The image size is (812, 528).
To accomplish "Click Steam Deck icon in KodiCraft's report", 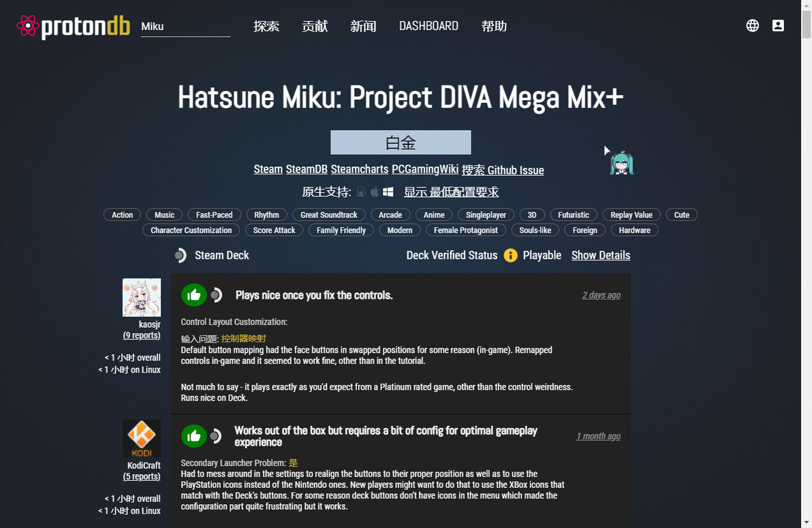I will click(x=216, y=436).
